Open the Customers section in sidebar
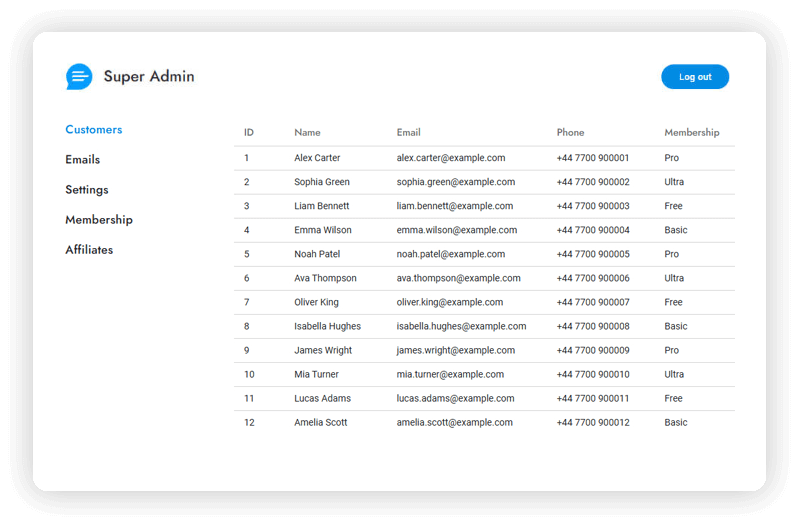 pyautogui.click(x=94, y=130)
